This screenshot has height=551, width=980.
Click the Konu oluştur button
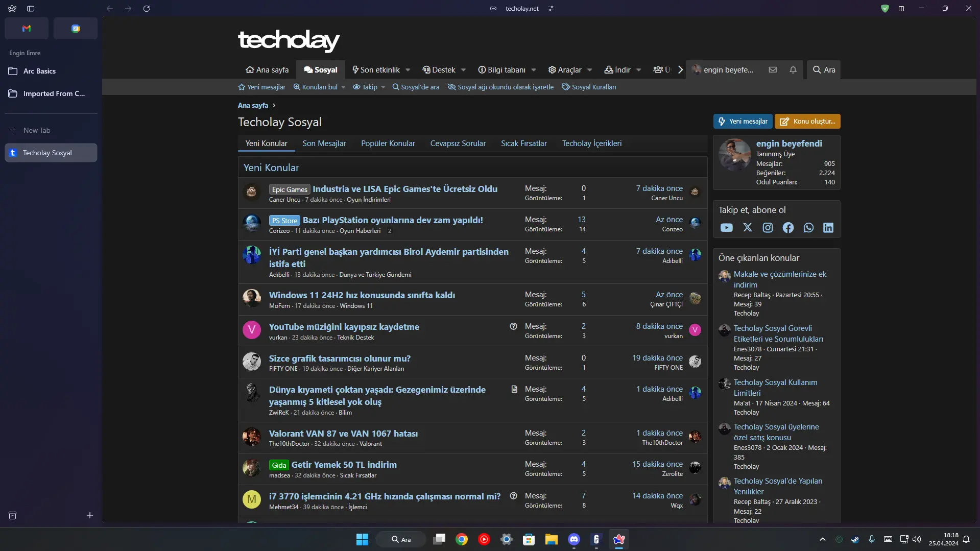point(807,122)
